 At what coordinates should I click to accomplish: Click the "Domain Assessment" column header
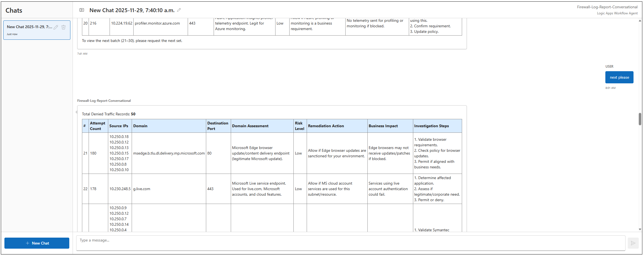(x=250, y=126)
